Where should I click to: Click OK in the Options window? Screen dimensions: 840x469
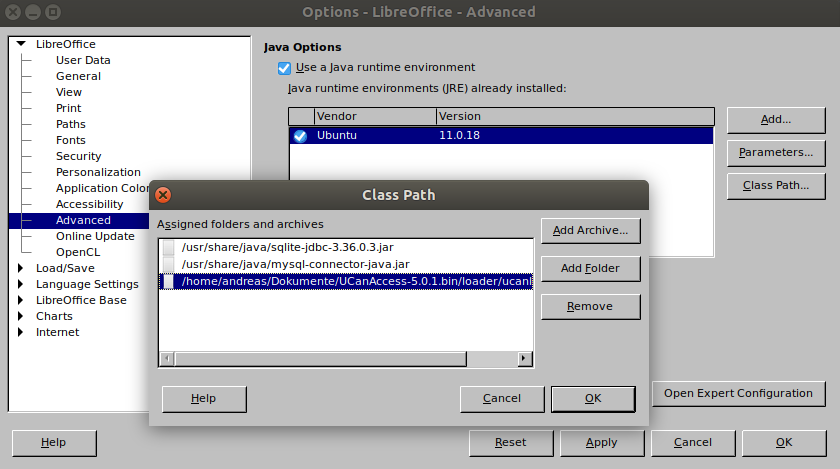784,443
